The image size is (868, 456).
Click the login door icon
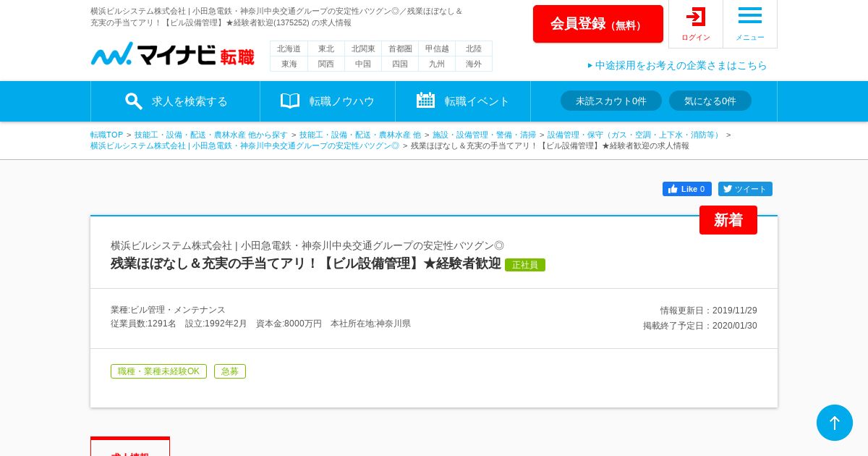696,17
